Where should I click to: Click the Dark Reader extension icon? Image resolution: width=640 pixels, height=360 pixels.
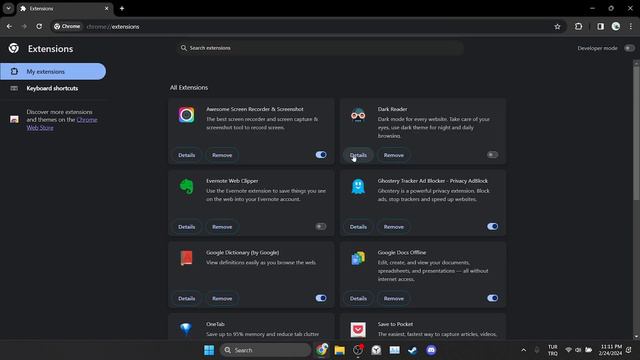click(x=358, y=115)
